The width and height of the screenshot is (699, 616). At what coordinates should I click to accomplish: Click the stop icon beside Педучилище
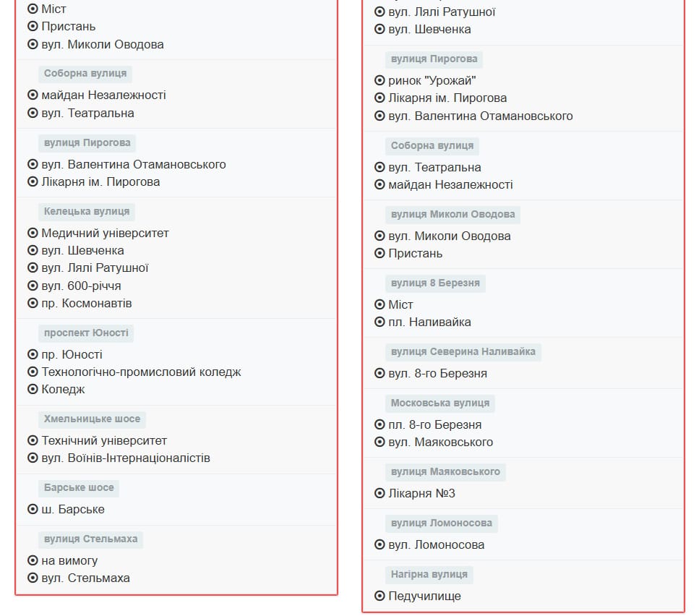click(x=379, y=596)
